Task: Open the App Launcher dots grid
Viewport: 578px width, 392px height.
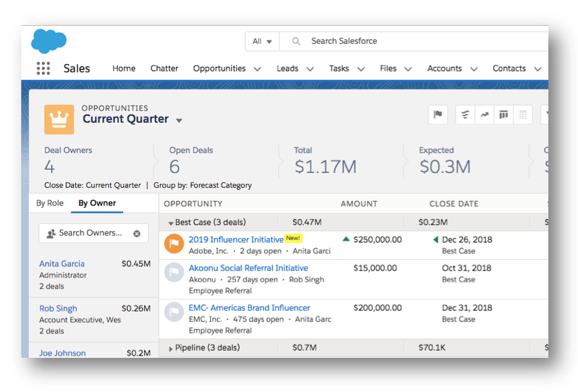Action: (43, 68)
